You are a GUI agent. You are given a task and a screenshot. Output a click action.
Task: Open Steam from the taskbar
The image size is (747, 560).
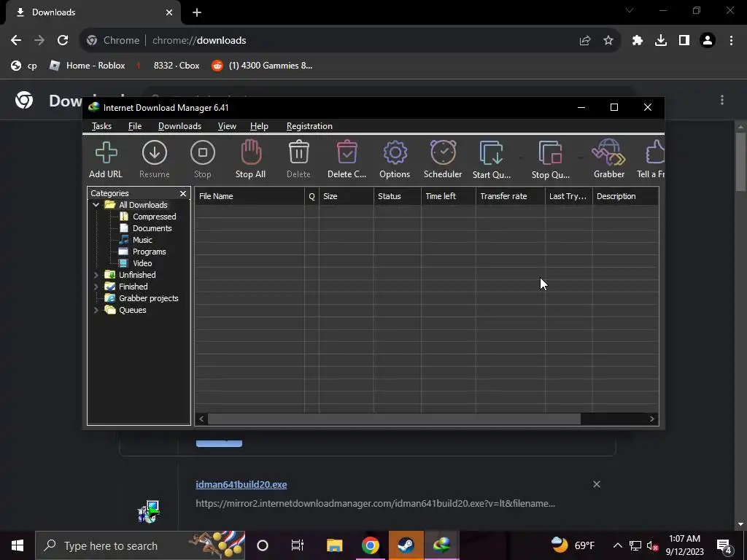pyautogui.click(x=406, y=545)
